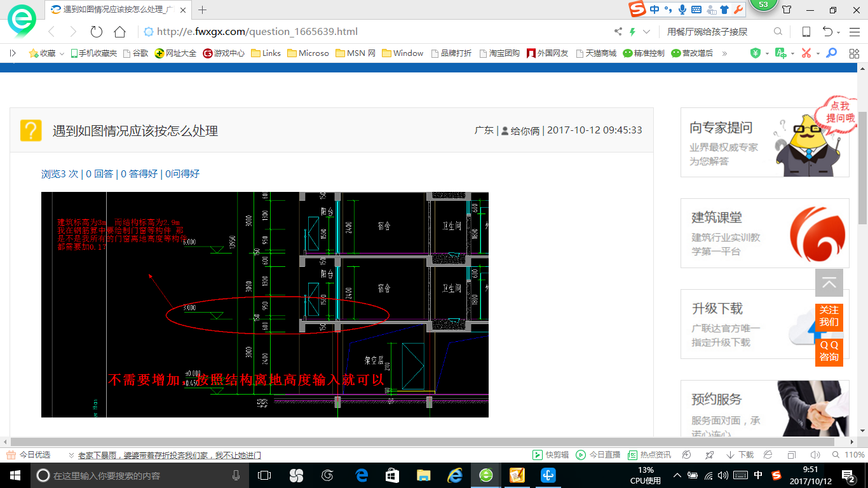868x488 pixels.
Task: Click 快剪辑 in status bar
Action: coord(551,455)
